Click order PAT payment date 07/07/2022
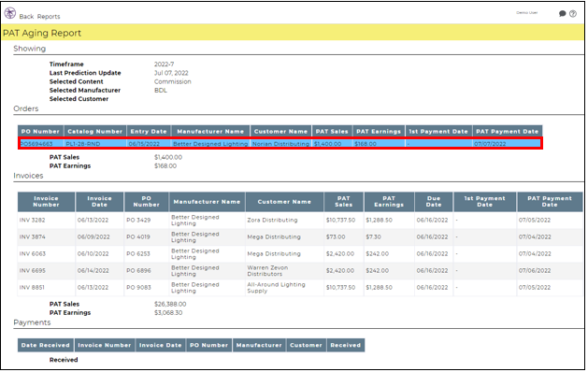588x372 pixels. point(490,144)
